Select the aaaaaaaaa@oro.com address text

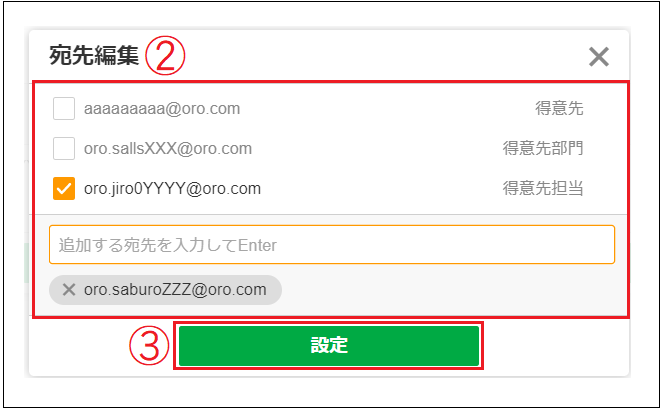(x=162, y=109)
